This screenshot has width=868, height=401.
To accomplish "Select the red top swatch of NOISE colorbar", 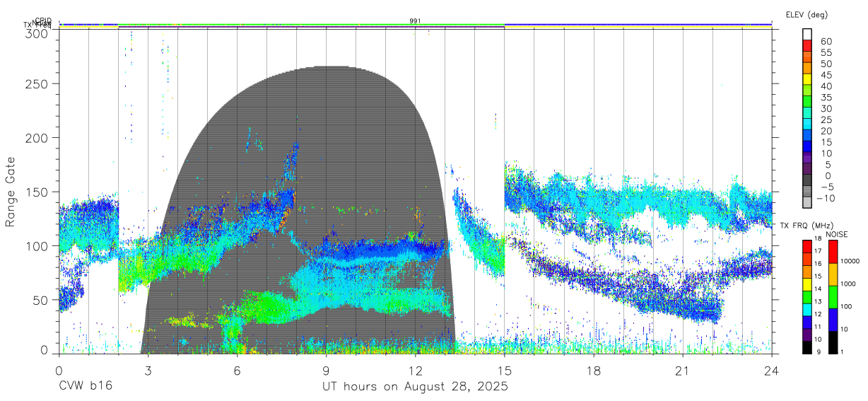I will [x=833, y=252].
